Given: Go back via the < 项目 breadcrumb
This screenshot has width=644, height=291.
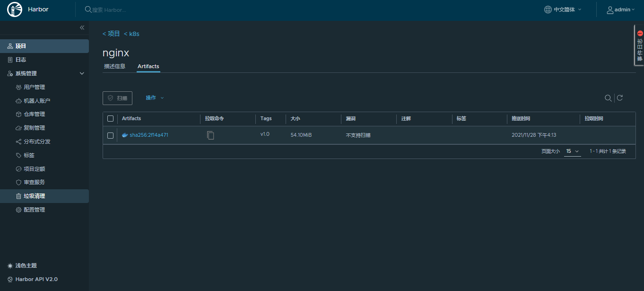Looking at the screenshot, I should pyautogui.click(x=112, y=34).
